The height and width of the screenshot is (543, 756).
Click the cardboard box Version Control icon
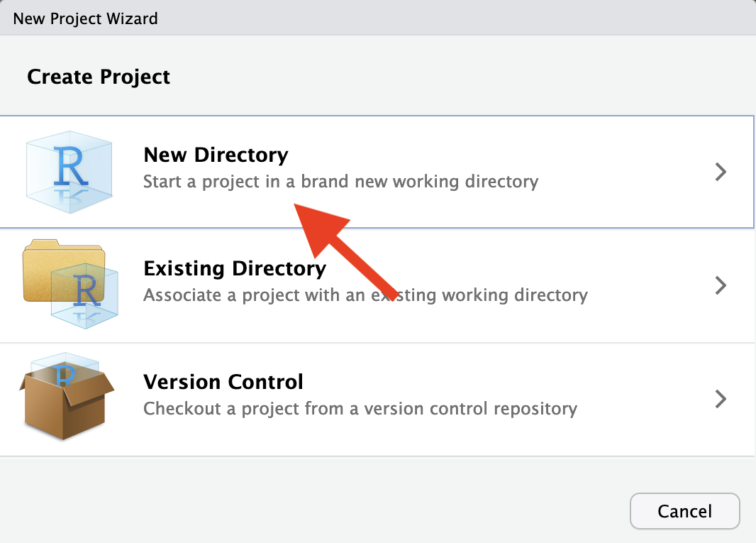click(67, 396)
